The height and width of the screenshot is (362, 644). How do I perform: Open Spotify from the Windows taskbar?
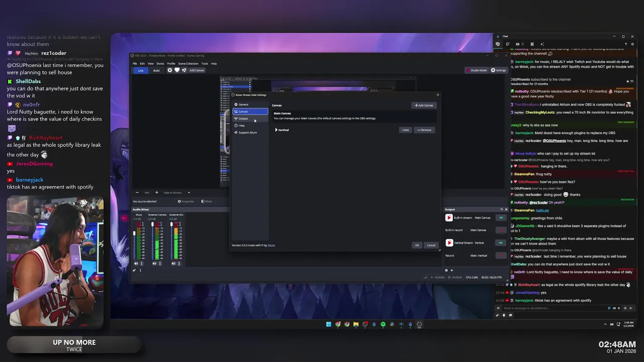[383, 324]
